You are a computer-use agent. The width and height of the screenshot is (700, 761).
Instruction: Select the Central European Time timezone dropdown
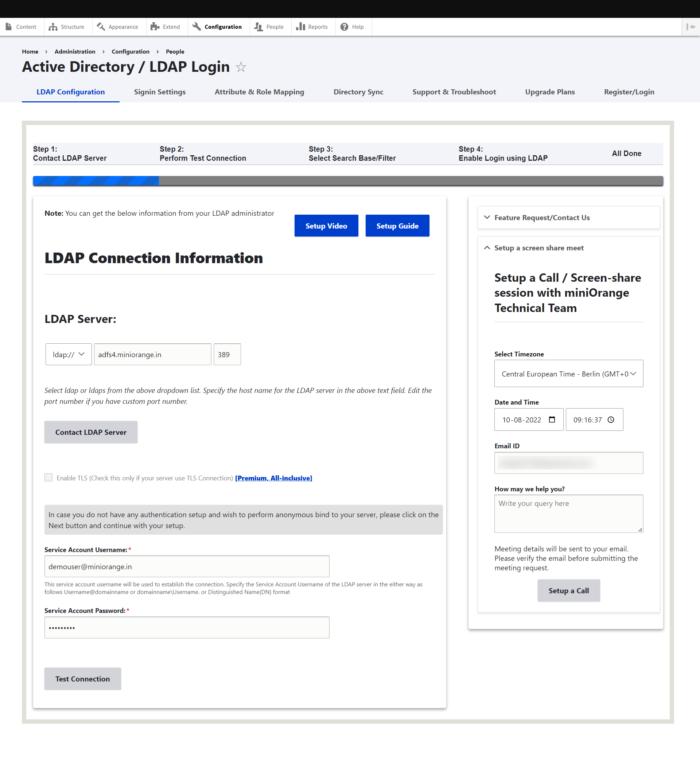(568, 373)
